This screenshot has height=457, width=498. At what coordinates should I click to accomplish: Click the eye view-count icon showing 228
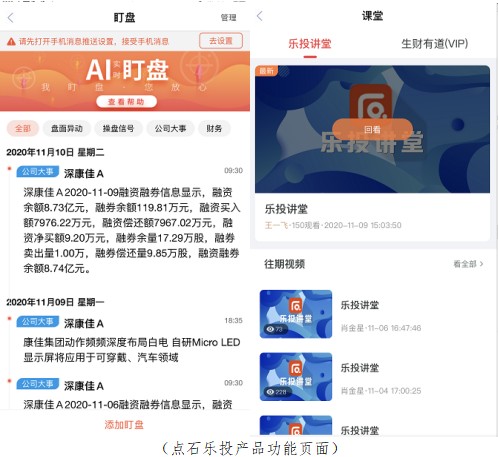point(270,392)
